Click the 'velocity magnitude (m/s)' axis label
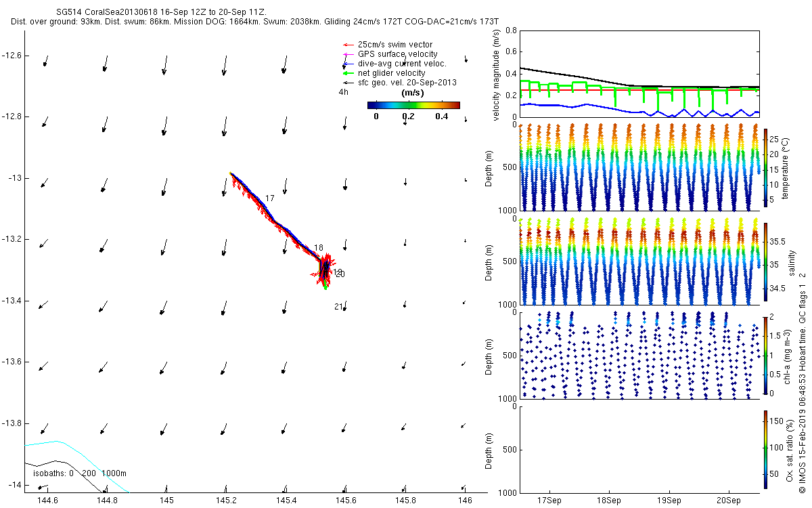The width and height of the screenshot is (812, 508). (497, 75)
